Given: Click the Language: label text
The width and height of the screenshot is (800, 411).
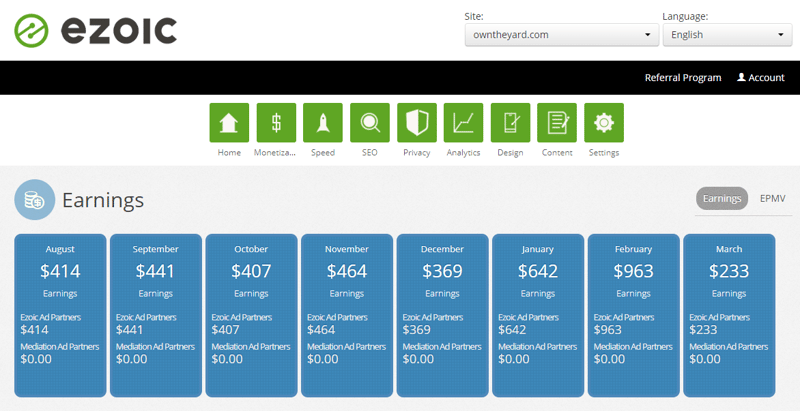Looking at the screenshot, I should (685, 16).
